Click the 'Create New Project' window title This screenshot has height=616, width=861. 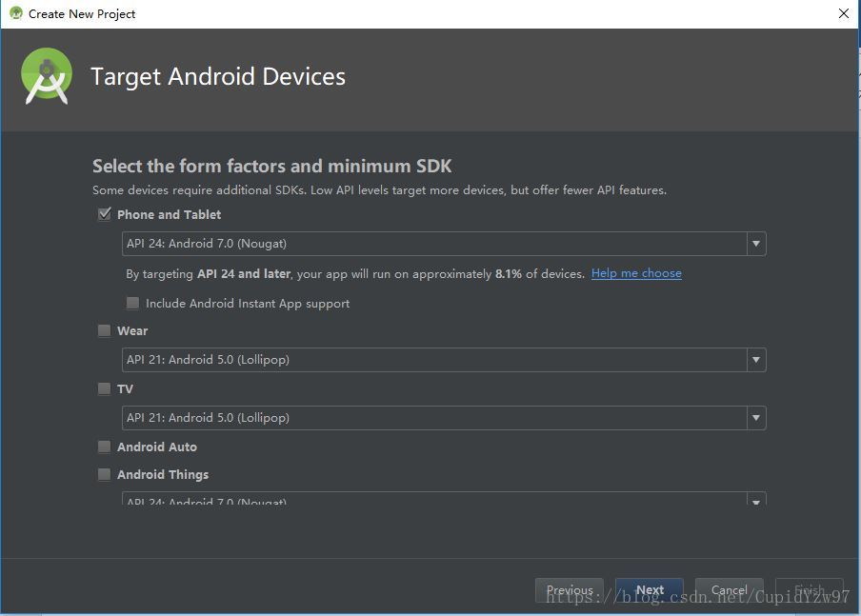tap(82, 14)
